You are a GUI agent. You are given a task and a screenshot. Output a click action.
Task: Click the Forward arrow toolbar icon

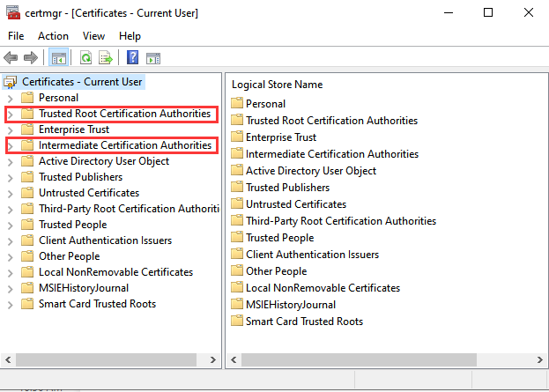click(30, 58)
